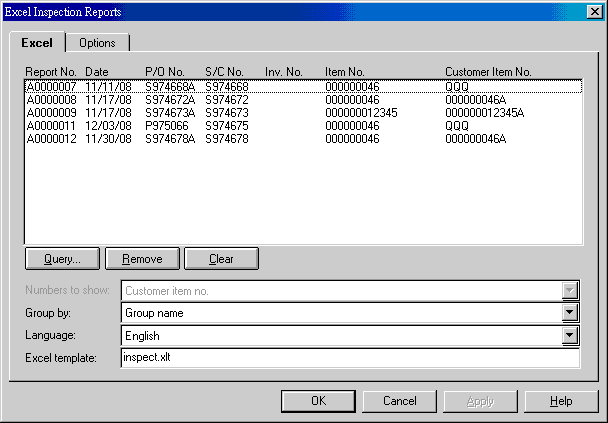Click the Customer Item No. column header
The width and height of the screenshot is (608, 423).
[x=488, y=72]
